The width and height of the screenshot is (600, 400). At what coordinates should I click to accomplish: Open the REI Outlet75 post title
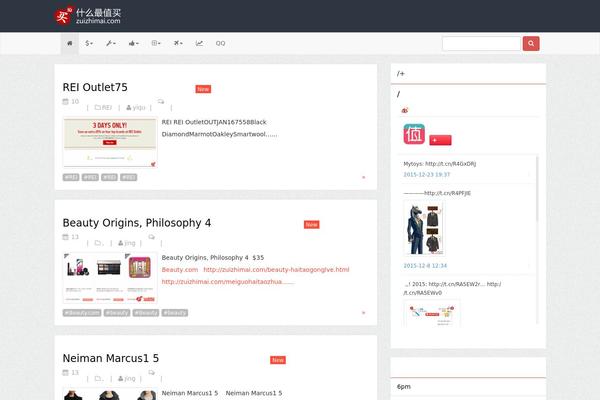95,87
